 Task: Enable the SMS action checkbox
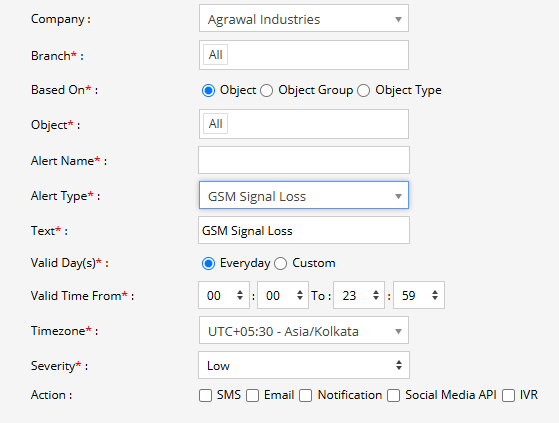pyautogui.click(x=205, y=396)
